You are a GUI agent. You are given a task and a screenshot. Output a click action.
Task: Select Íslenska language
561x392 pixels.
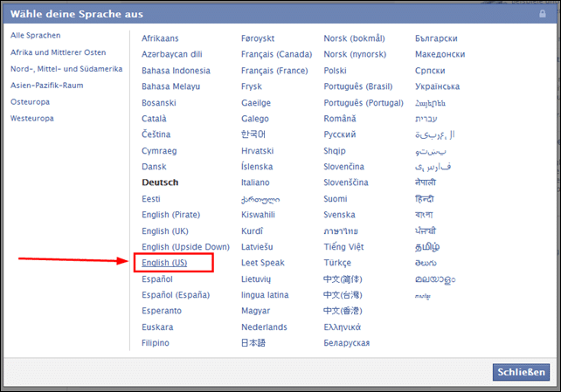[x=257, y=167]
